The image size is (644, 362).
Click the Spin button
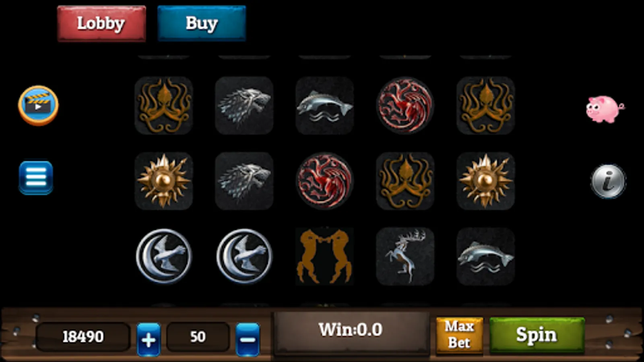[x=537, y=335]
